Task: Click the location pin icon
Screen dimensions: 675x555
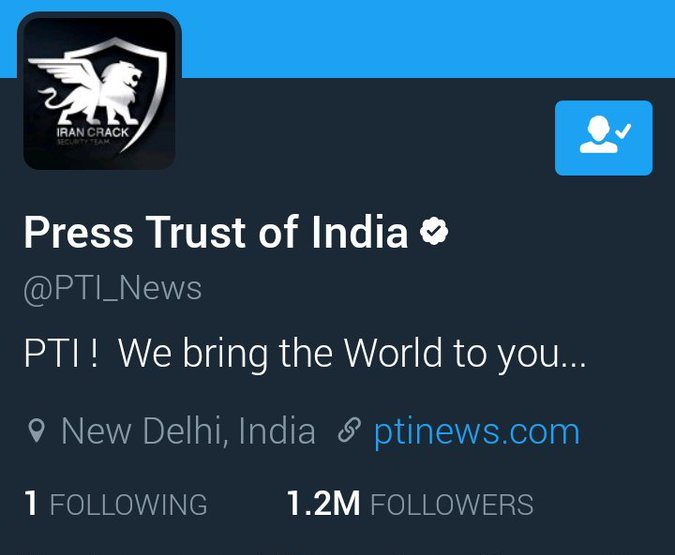Action: [36, 431]
